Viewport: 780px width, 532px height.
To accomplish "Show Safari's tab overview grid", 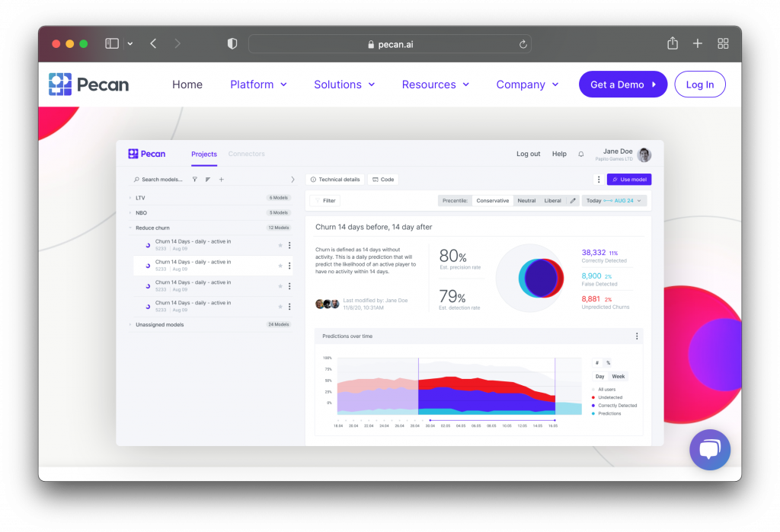I will [723, 43].
